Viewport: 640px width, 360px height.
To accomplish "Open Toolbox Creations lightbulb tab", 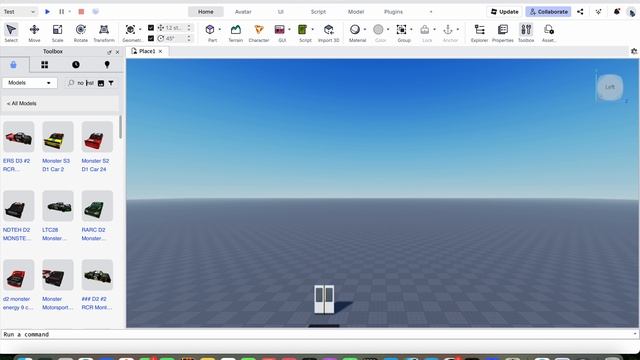I will (x=107, y=65).
